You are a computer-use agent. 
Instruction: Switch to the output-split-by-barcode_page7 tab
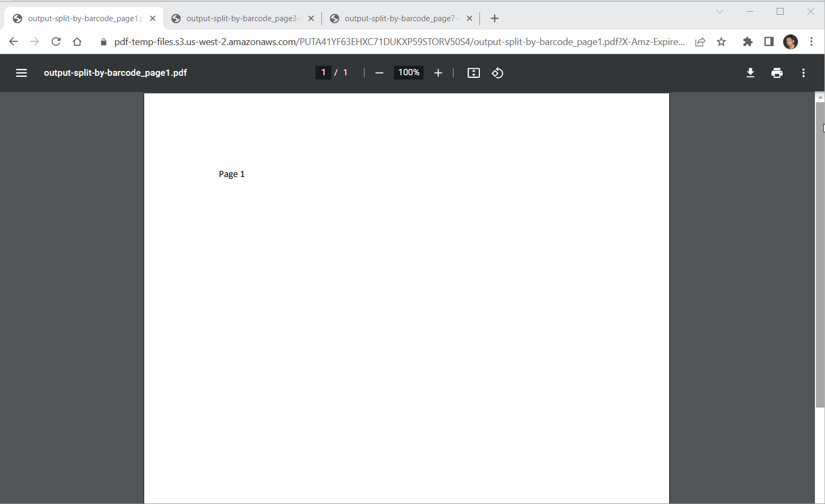coord(401,19)
